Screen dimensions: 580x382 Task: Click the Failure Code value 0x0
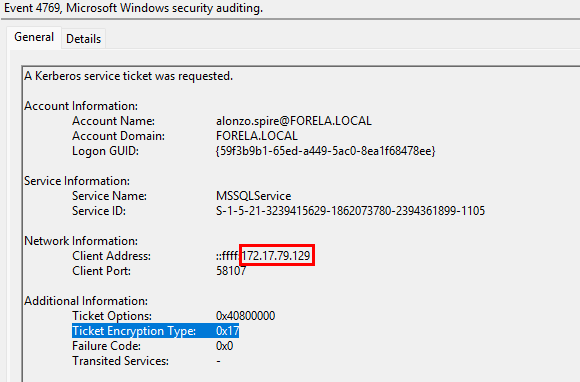pyautogui.click(x=225, y=346)
